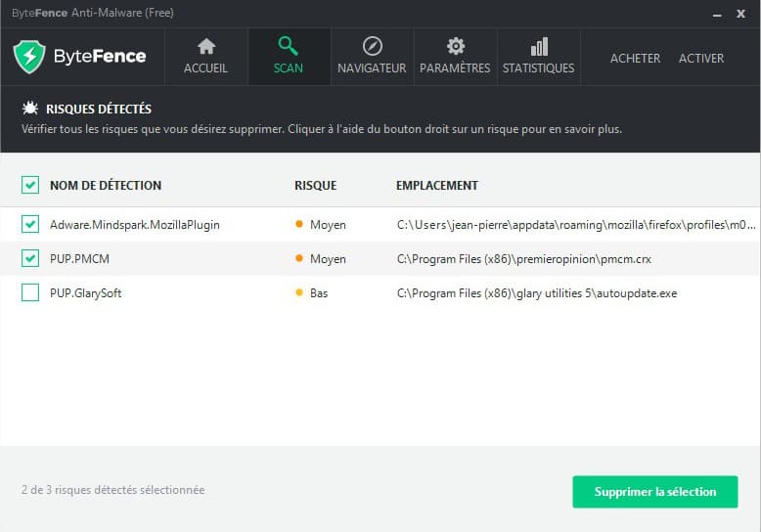This screenshot has width=761, height=532.
Task: Open the Statistiques bar chart icon
Action: point(539,47)
